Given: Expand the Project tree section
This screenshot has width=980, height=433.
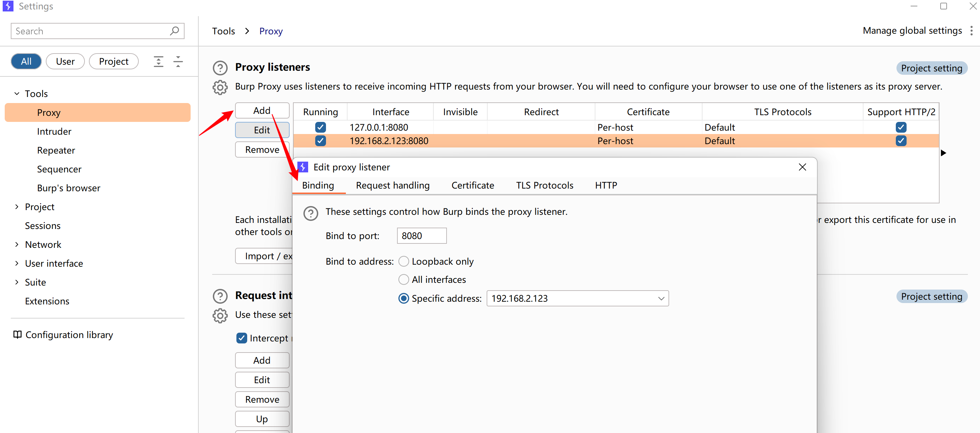Looking at the screenshot, I should 17,207.
